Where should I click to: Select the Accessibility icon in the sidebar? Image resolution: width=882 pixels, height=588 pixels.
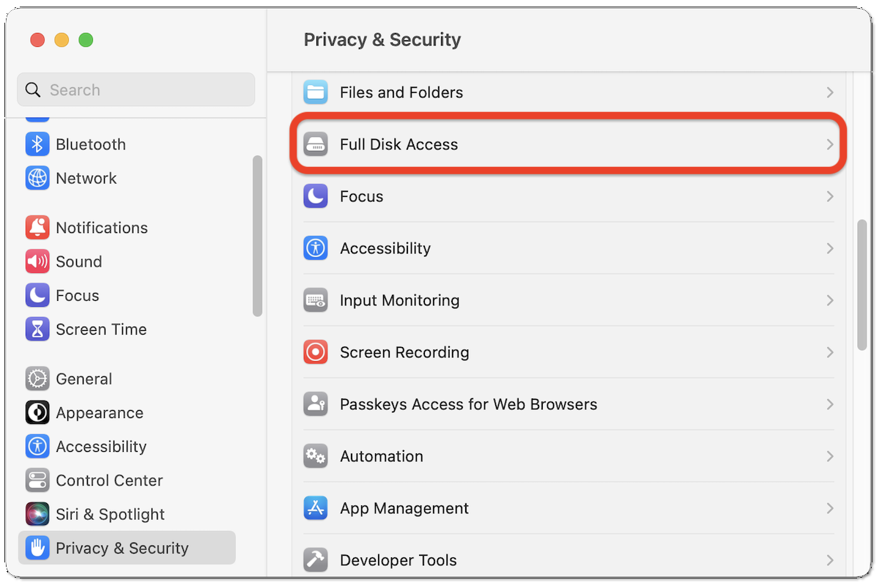(x=37, y=446)
